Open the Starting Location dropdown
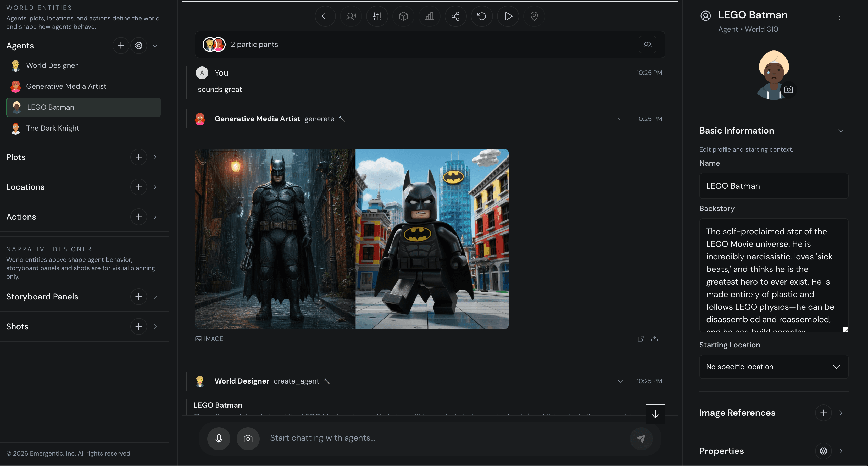This screenshot has height=466, width=868. click(x=773, y=367)
